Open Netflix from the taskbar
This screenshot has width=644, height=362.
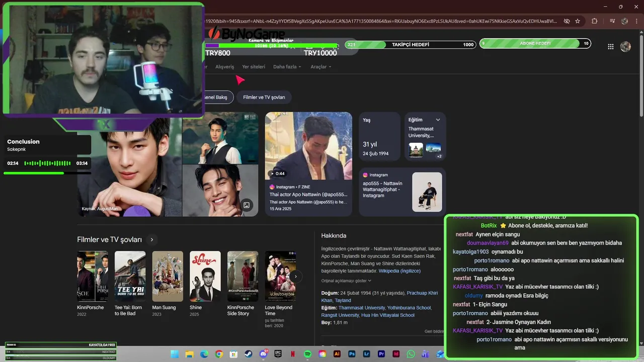pos(293,354)
